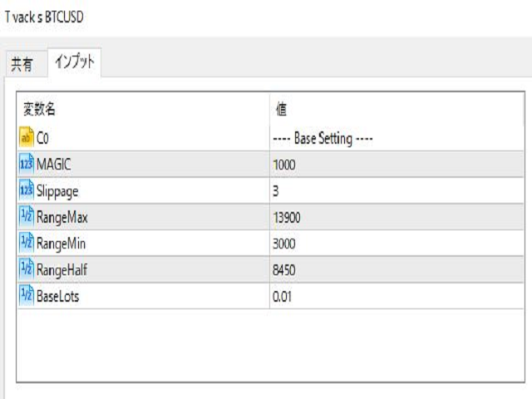The height and width of the screenshot is (399, 532).
Task: Click the RangeHalf value 8450
Action: pyautogui.click(x=284, y=270)
